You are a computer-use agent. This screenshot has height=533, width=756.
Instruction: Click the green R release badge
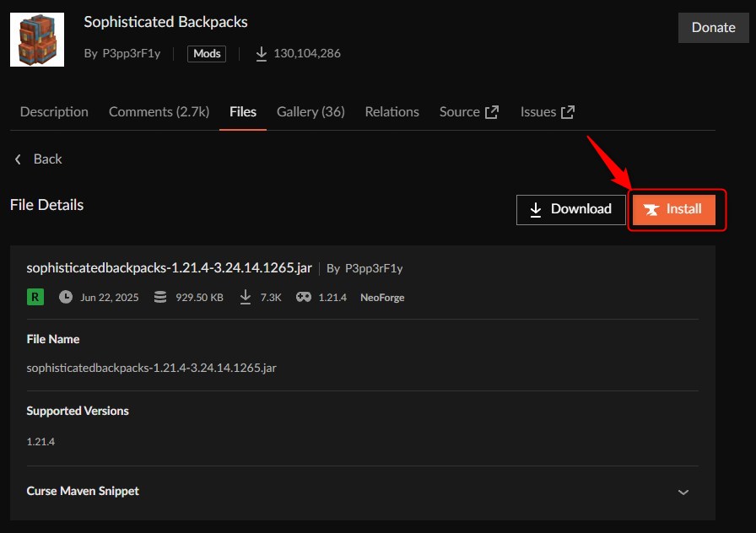tap(35, 297)
